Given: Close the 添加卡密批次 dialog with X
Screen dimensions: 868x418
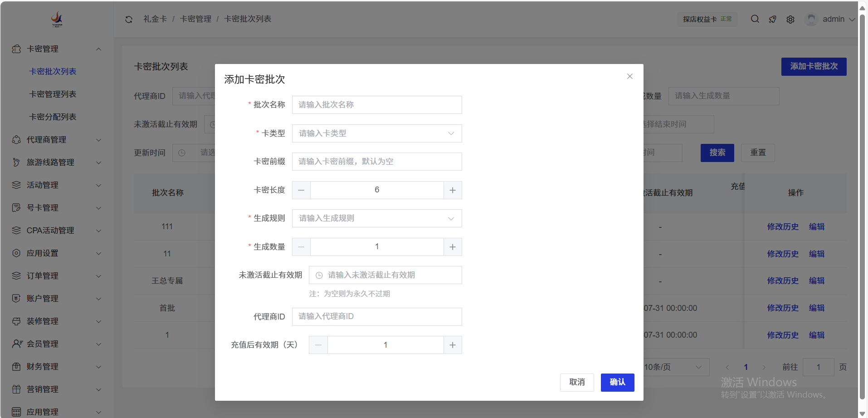Looking at the screenshot, I should pos(629,76).
